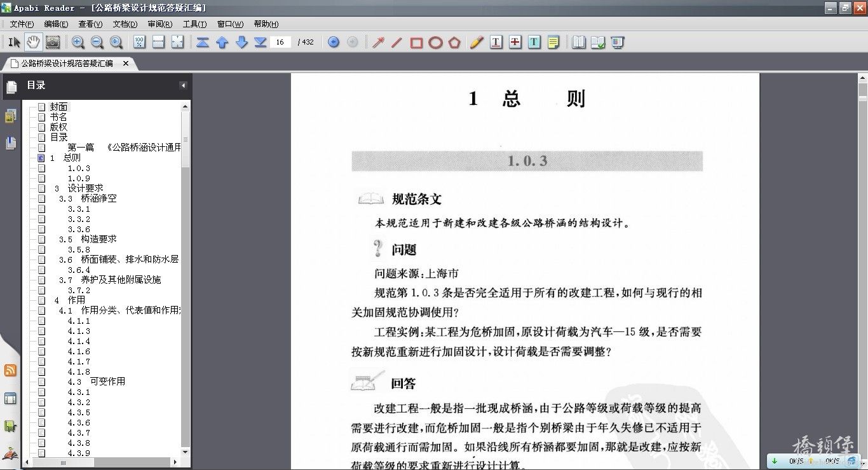Screen dimensions: 868x470
Task: Jump to first page
Action: [203, 42]
